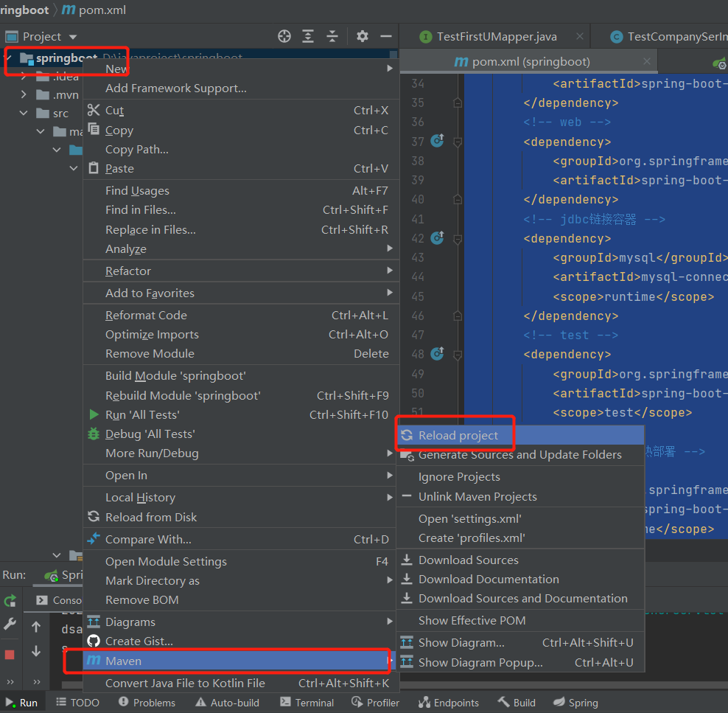728x713 pixels.
Task: Click the Diagrams icon
Action: tap(94, 622)
